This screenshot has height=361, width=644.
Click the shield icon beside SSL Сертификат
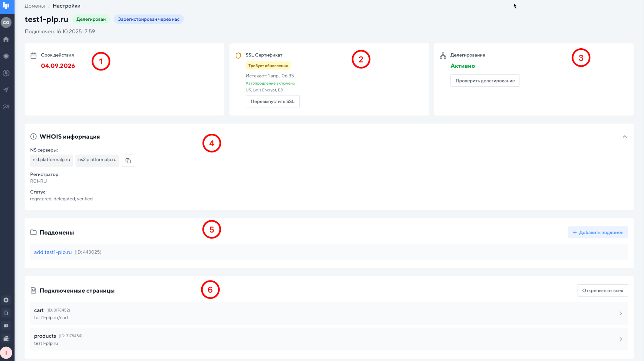(x=238, y=56)
